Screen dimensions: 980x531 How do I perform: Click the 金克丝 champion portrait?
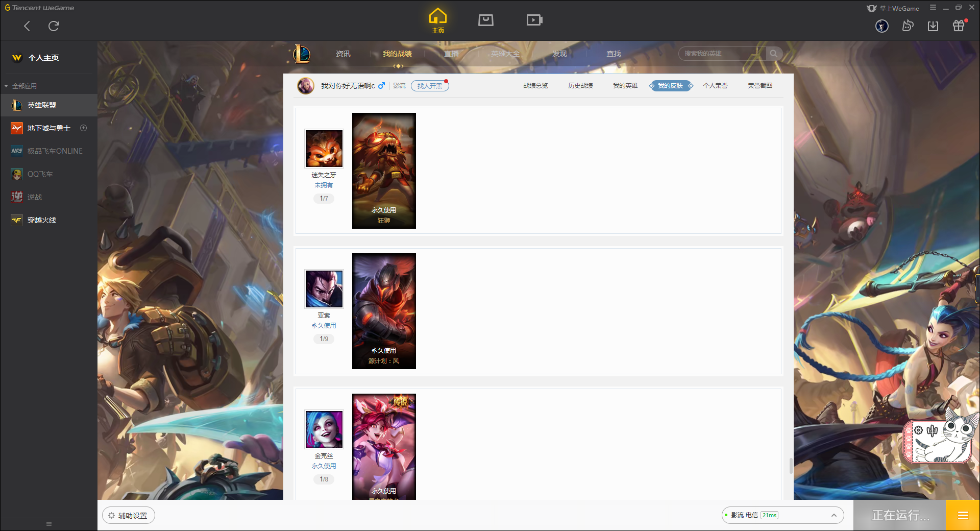(324, 429)
